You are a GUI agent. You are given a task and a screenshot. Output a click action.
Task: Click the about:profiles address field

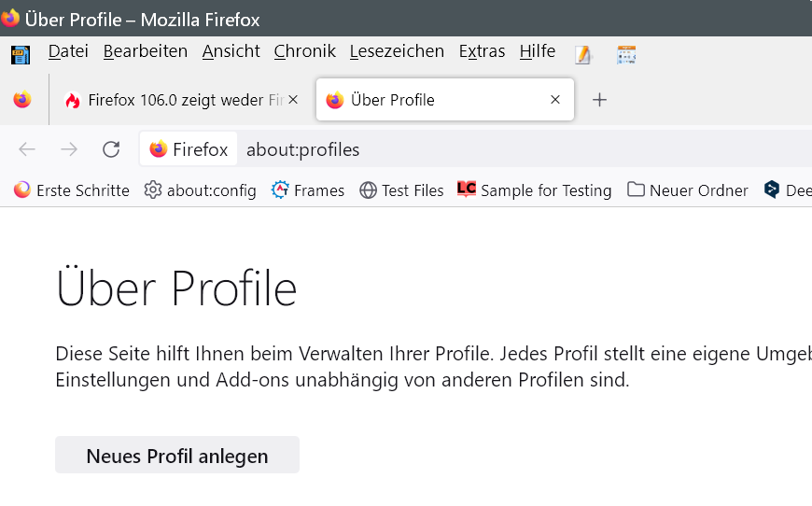point(467,149)
